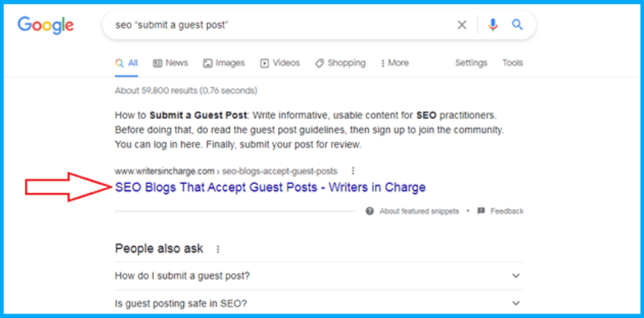Click the About featured snippets link
Screen dimensions: 644x318
click(419, 211)
